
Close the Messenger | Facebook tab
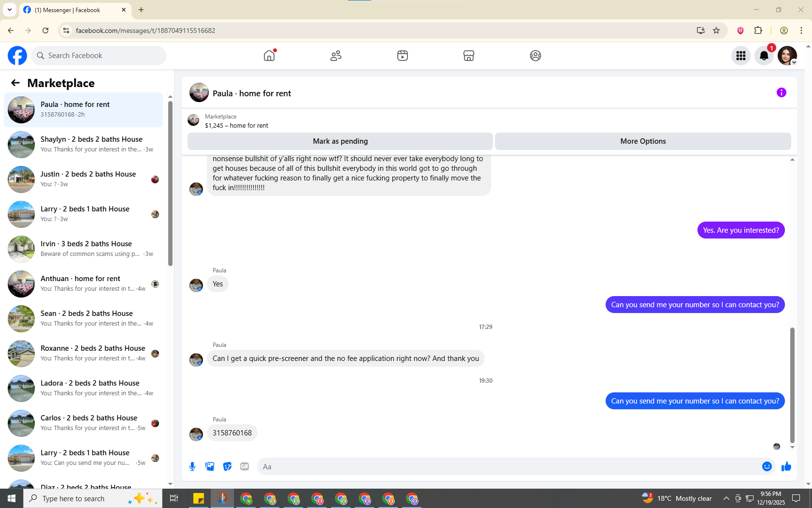[x=124, y=10]
